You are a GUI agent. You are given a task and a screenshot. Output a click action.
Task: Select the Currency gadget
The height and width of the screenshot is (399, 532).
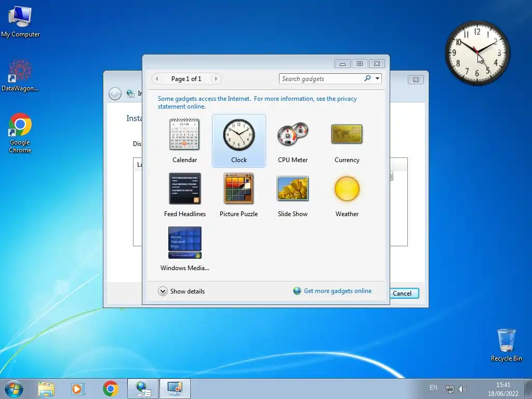pos(347,140)
